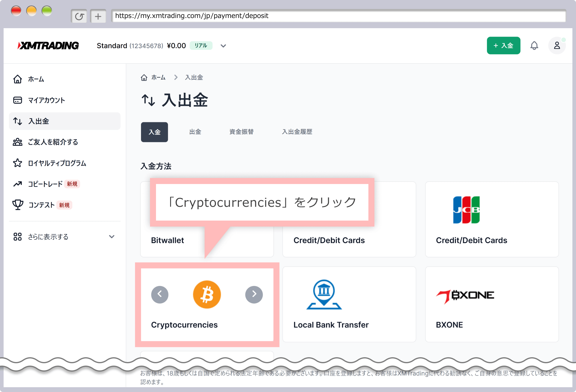Click the JCB card logo
This screenshot has width=576, height=392.
(466, 210)
